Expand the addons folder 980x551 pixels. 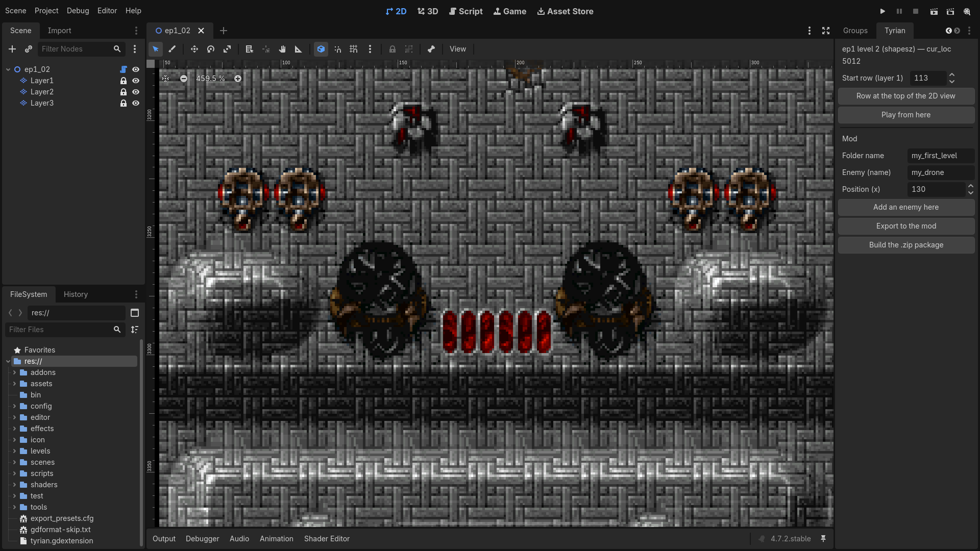coord(14,372)
